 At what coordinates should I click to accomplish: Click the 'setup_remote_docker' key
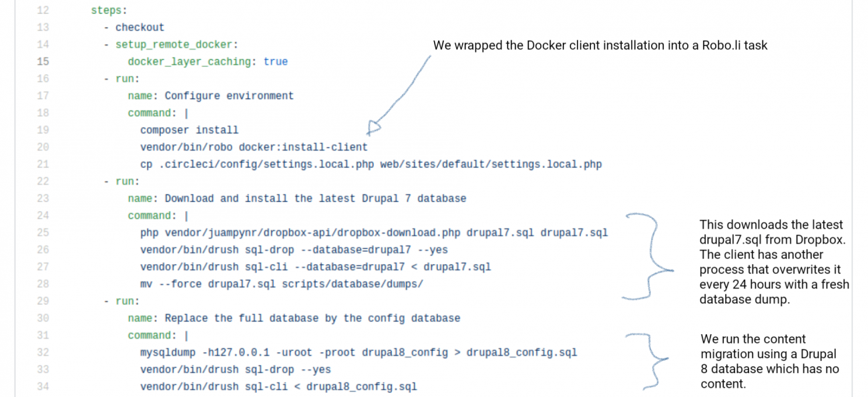[174, 44]
